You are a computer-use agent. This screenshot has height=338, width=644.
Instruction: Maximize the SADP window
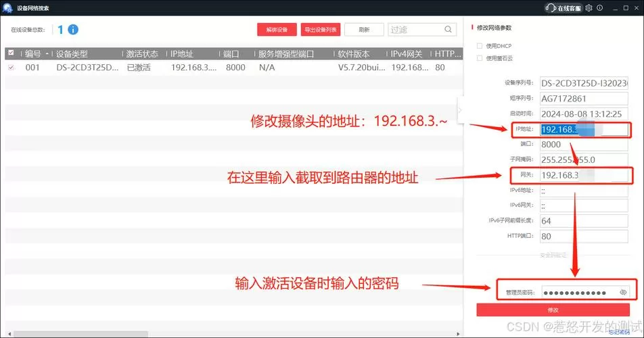pos(626,8)
